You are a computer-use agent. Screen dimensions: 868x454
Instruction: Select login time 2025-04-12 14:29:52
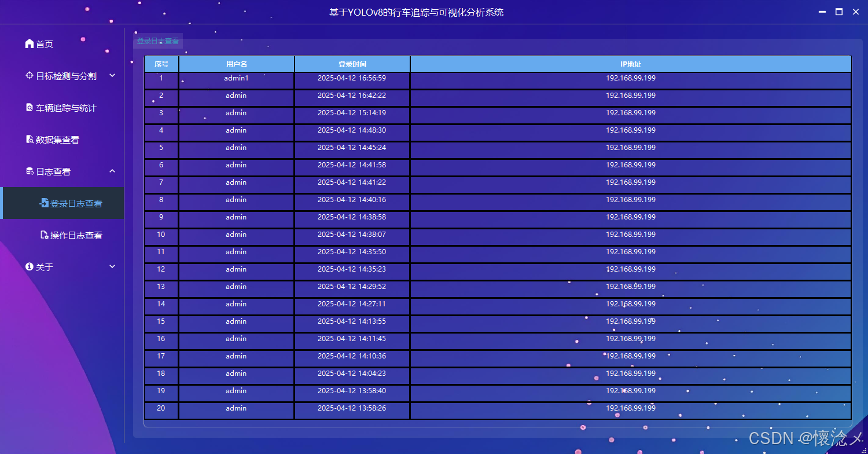352,287
